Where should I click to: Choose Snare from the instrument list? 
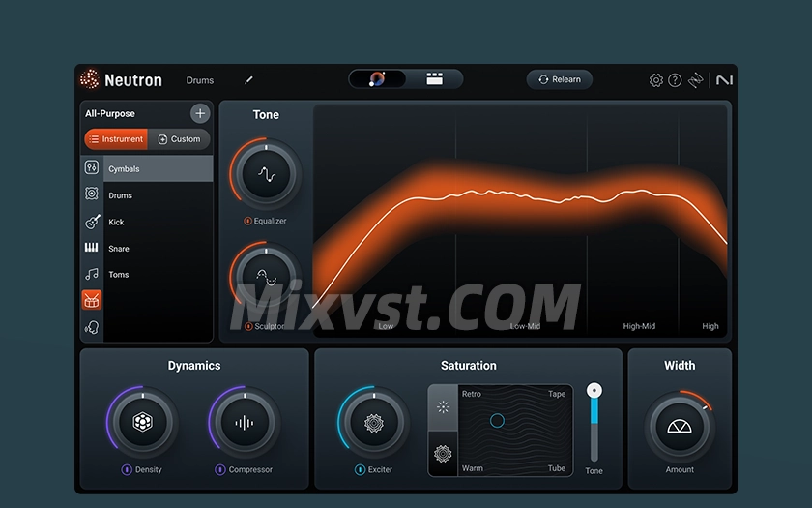point(159,249)
